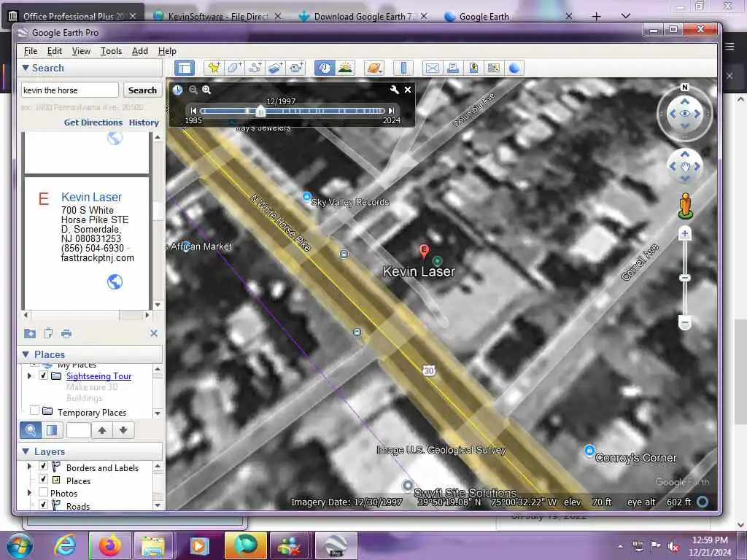The height and width of the screenshot is (560, 747).
Task: Click the time slider thumb at 12/1997
Action: pos(260,112)
